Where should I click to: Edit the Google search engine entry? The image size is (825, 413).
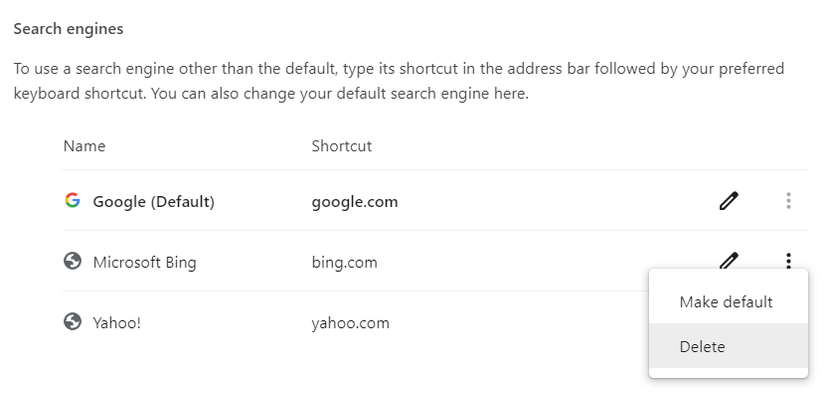click(x=729, y=201)
